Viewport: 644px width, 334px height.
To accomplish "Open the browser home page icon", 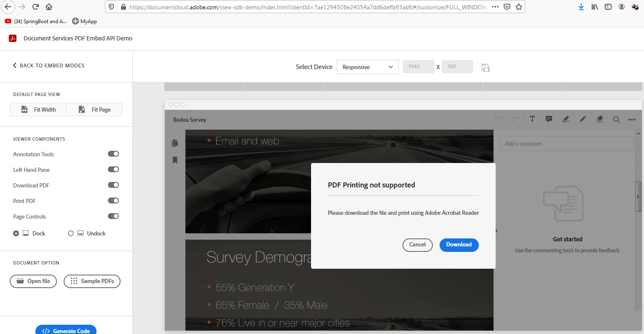I will point(49,7).
